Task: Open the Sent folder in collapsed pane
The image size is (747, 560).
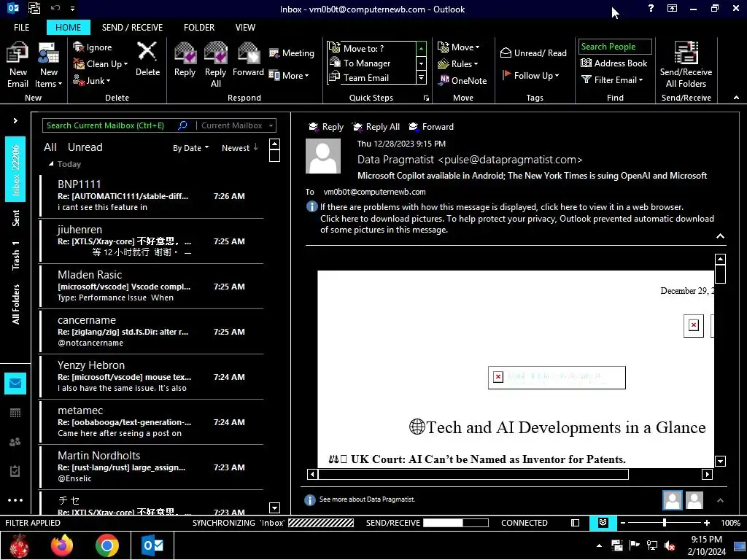Action: tap(15, 217)
